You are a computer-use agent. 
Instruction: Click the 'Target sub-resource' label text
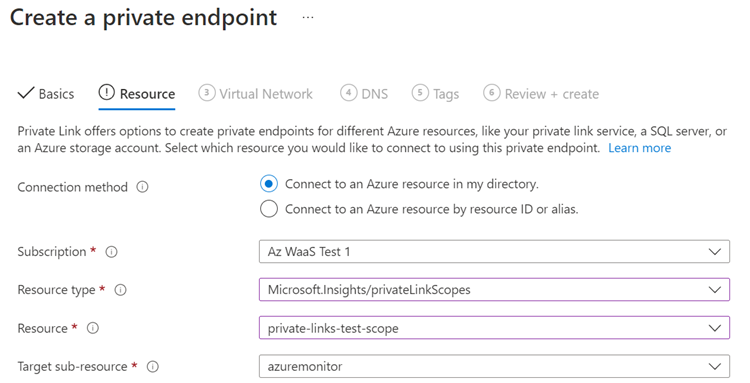coord(72,367)
